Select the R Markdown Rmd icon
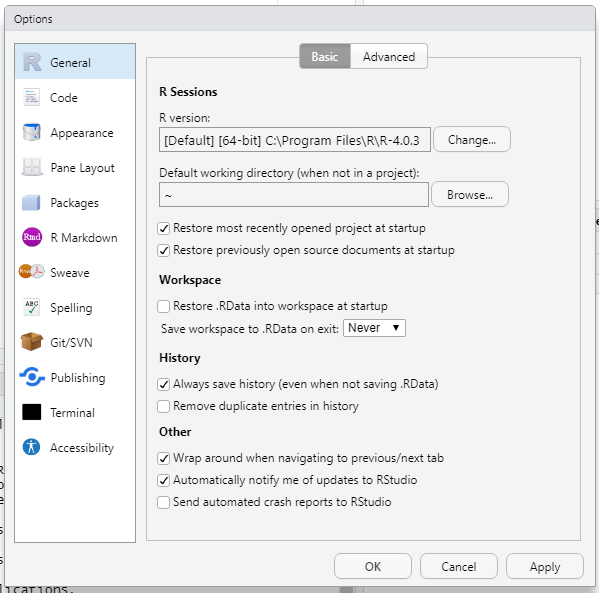This screenshot has width=599, height=593. [x=32, y=237]
